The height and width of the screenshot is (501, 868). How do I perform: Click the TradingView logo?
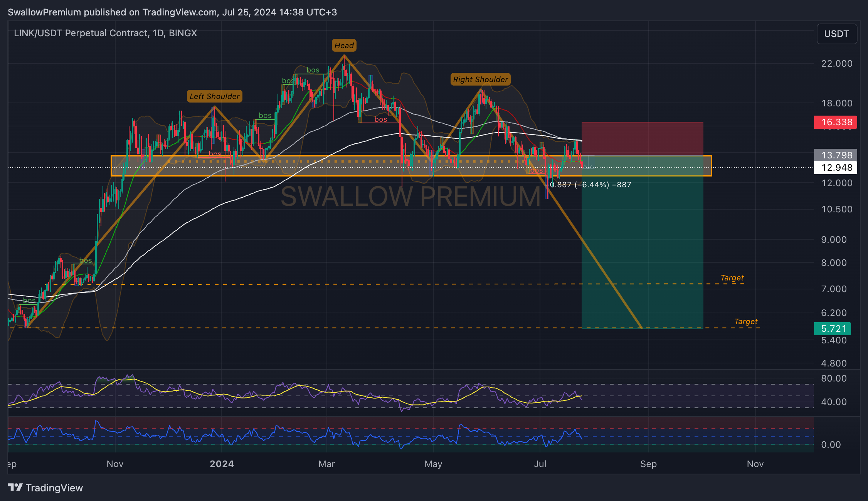click(x=45, y=488)
